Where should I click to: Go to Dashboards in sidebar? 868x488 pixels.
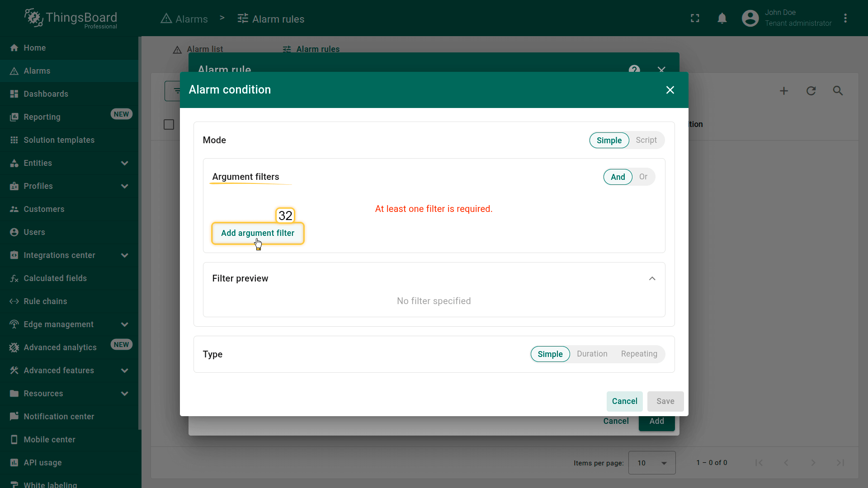point(46,94)
